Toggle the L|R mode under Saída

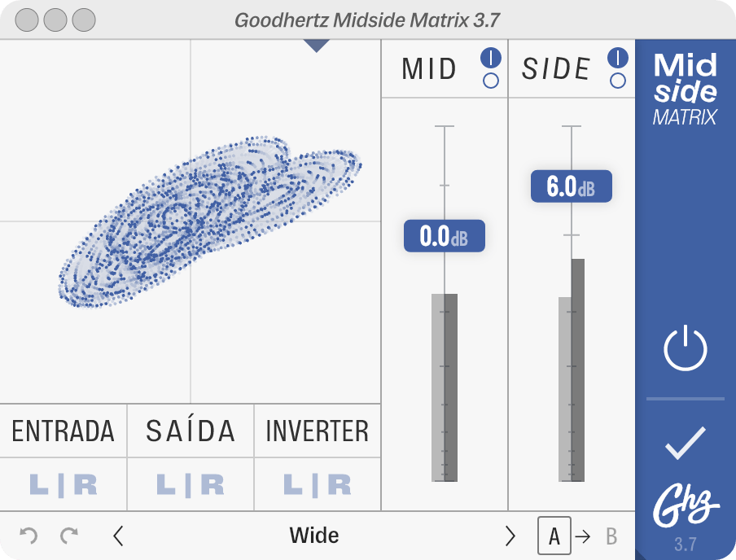191,485
